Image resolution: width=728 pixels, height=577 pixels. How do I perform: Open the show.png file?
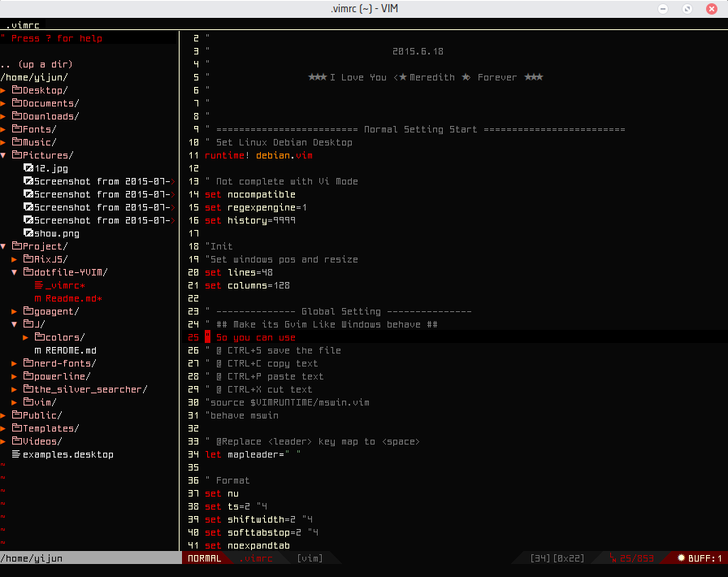[57, 233]
